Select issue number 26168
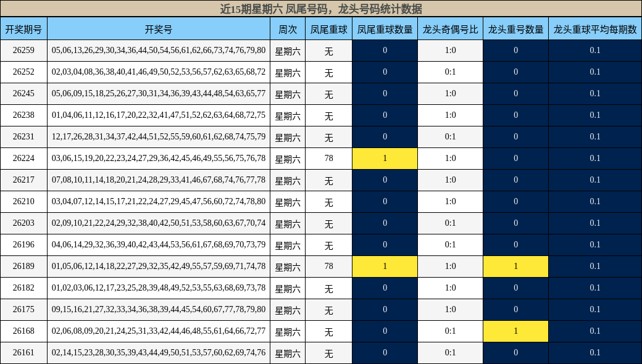The height and width of the screenshot is (364, 642). [23, 331]
